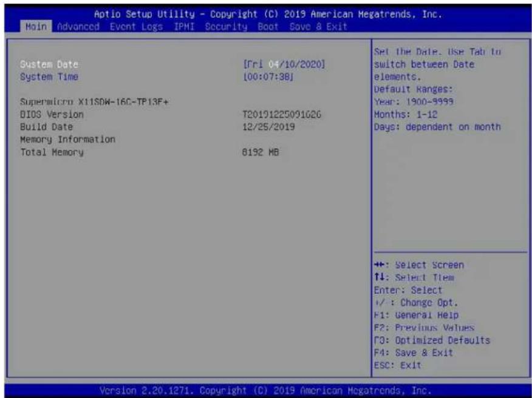The image size is (532, 398).
Task: Click the Build Date label
Action: [x=47, y=127]
